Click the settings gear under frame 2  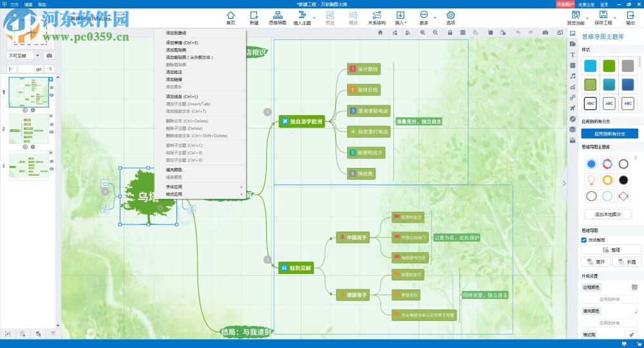[x=33, y=147]
